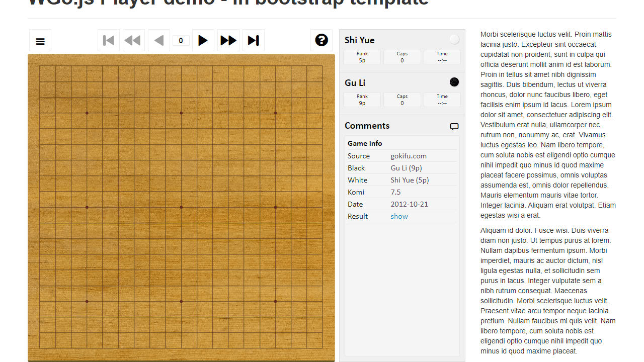Image resolution: width=644 pixels, height=362 pixels.
Task: Click Shi Yue's Time box
Action: coord(442,57)
